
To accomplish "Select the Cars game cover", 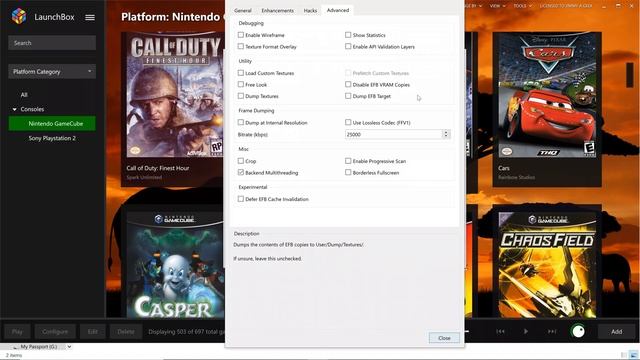I will [x=547, y=95].
